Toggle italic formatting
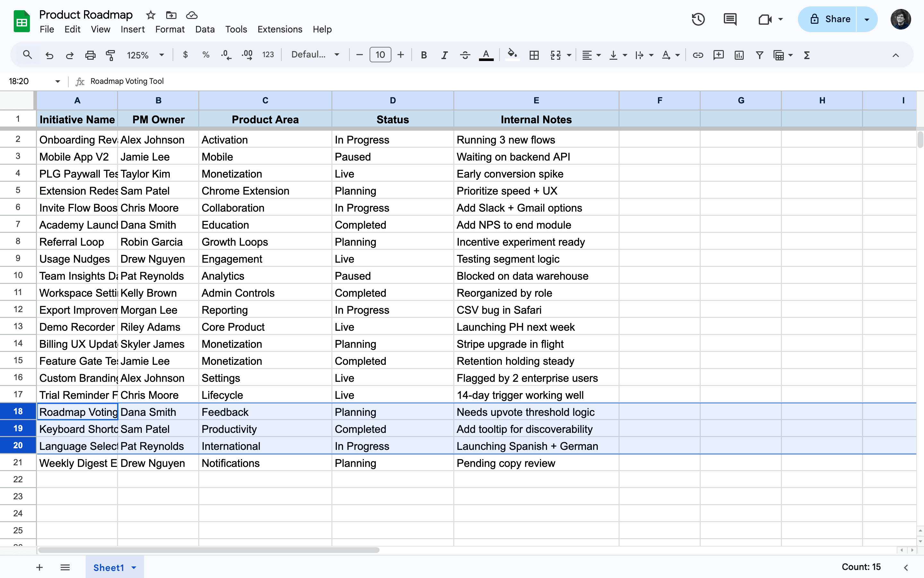Image resolution: width=924 pixels, height=578 pixels. [444, 55]
